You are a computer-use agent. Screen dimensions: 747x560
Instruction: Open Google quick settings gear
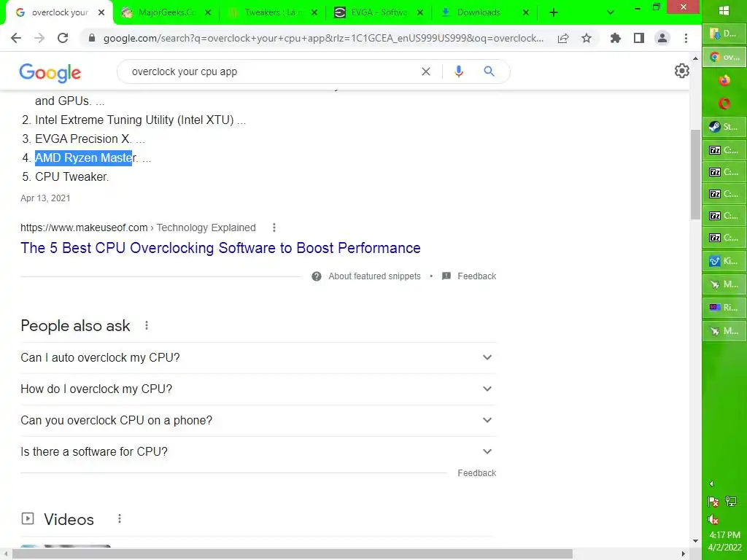coord(682,71)
